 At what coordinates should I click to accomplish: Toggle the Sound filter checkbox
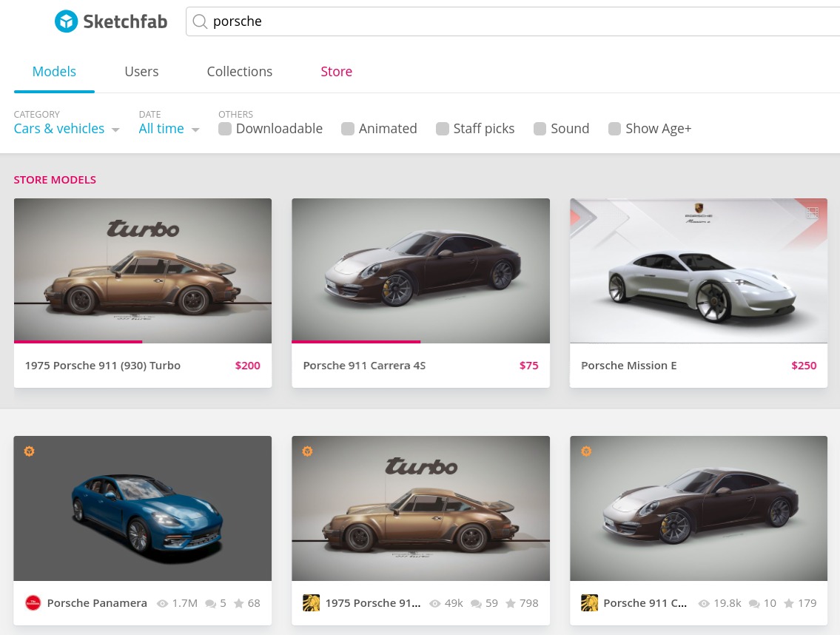pyautogui.click(x=540, y=129)
